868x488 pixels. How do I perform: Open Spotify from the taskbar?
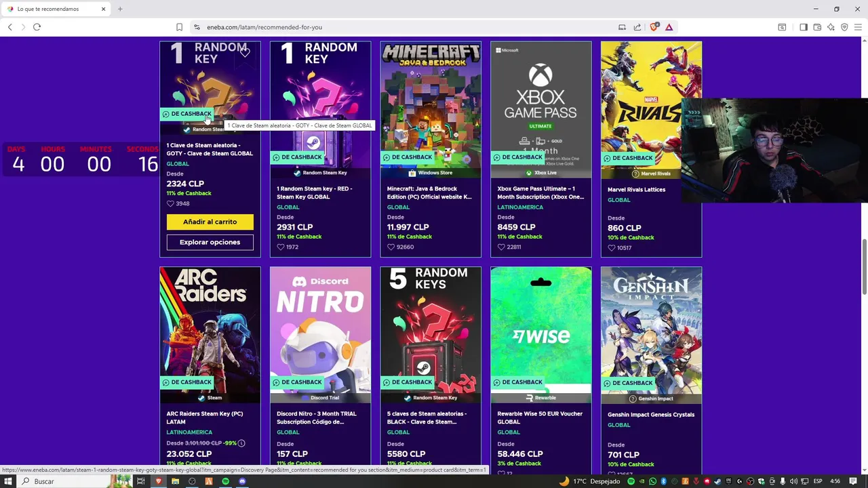coord(226,481)
